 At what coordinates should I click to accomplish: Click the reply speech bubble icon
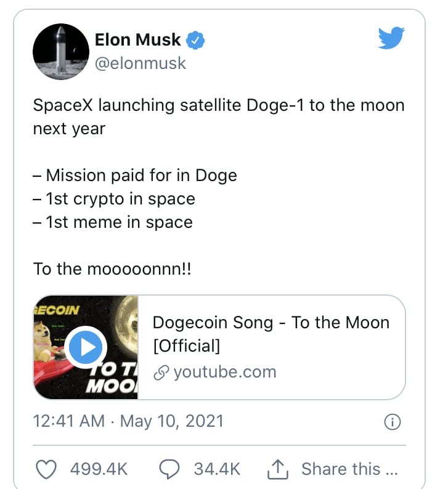[169, 469]
